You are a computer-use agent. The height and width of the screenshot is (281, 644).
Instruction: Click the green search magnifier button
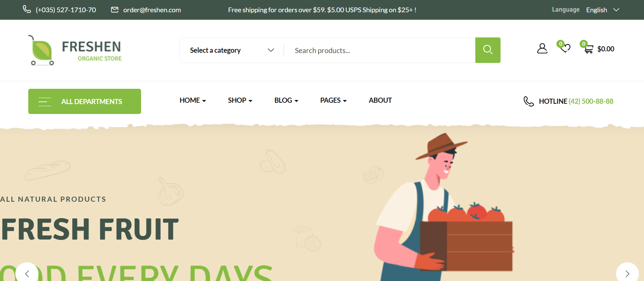pyautogui.click(x=488, y=50)
